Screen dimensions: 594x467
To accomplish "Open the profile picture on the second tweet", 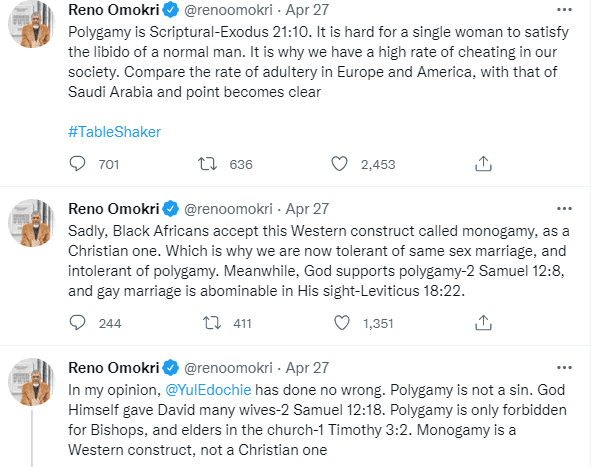I will pyautogui.click(x=32, y=223).
